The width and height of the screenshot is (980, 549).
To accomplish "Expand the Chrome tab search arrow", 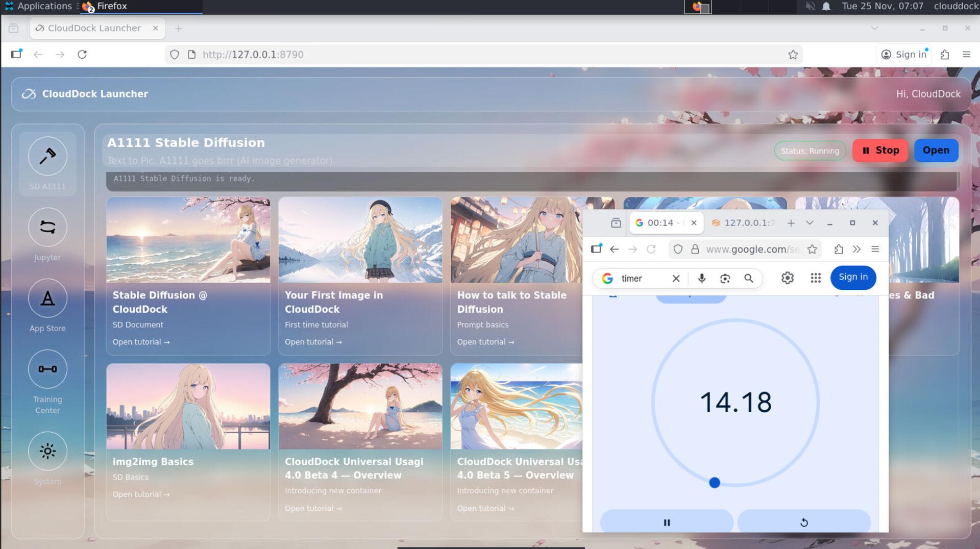I will (809, 223).
